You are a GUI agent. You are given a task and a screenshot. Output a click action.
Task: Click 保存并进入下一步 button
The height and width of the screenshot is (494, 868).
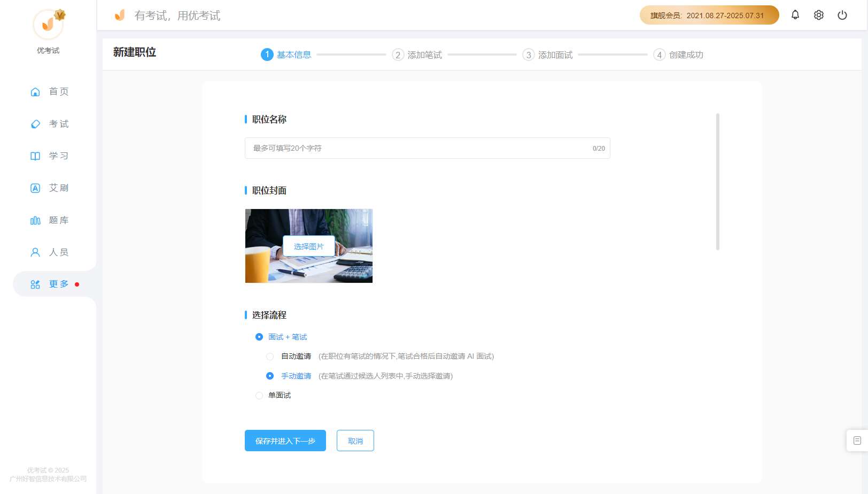click(x=285, y=441)
